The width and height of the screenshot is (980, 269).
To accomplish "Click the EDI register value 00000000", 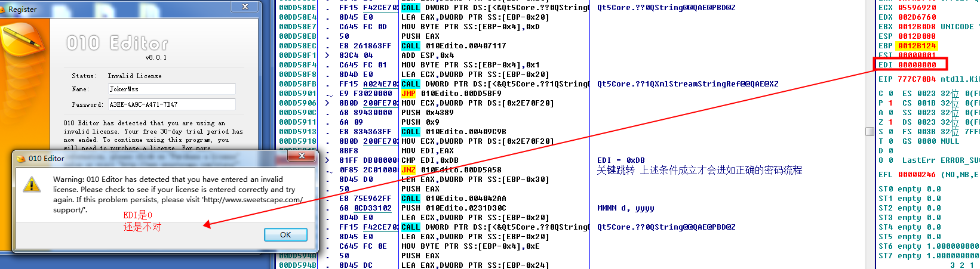I will [x=917, y=65].
